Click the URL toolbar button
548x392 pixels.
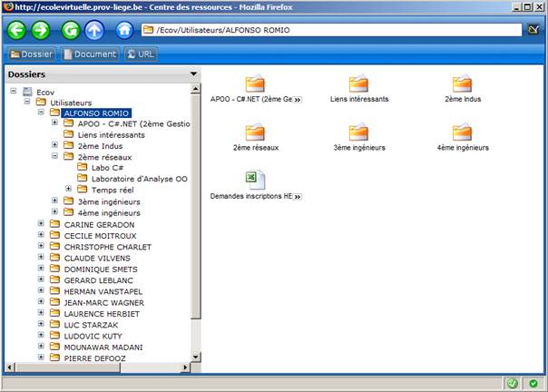tap(140, 54)
